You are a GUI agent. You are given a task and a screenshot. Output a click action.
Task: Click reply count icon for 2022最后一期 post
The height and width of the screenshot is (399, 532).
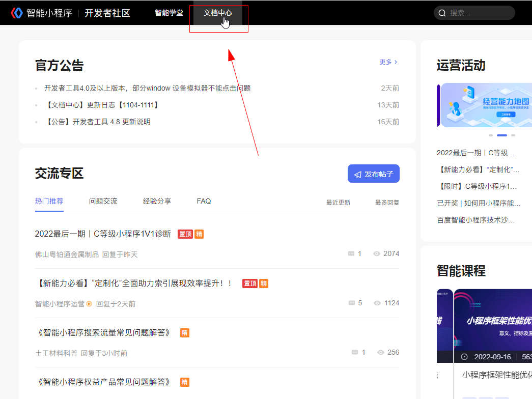click(x=351, y=254)
